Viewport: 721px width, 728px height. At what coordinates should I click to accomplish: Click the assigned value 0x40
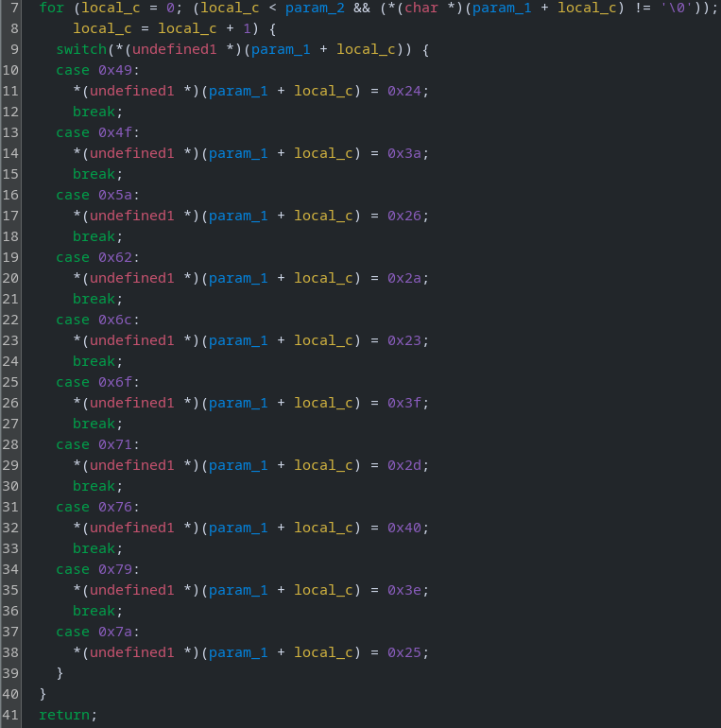click(x=404, y=528)
